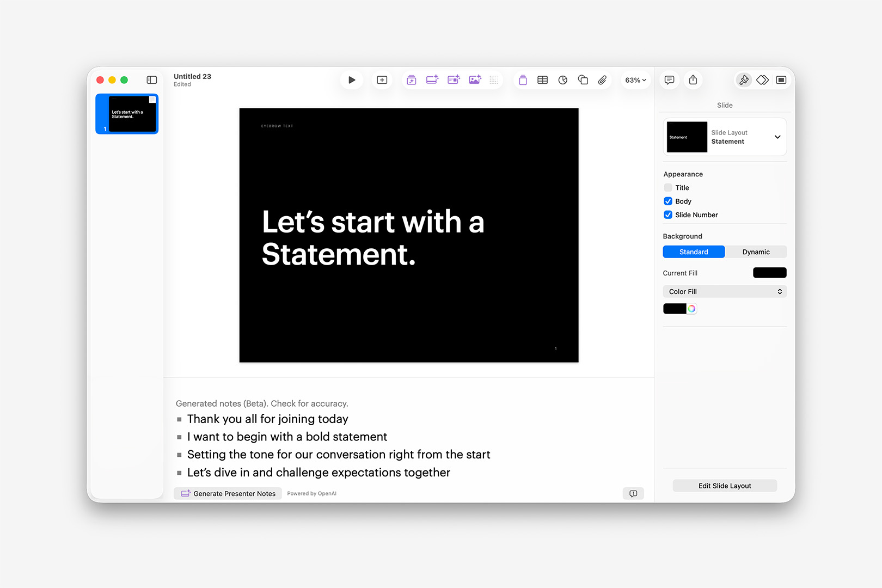Insert a table into the slide
The image size is (882, 588).
pyautogui.click(x=542, y=79)
